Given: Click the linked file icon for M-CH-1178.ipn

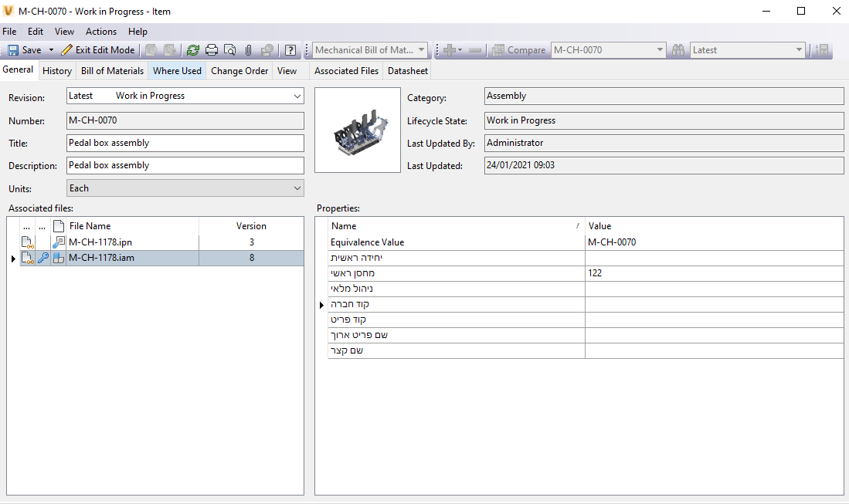Looking at the screenshot, I should pos(27,242).
